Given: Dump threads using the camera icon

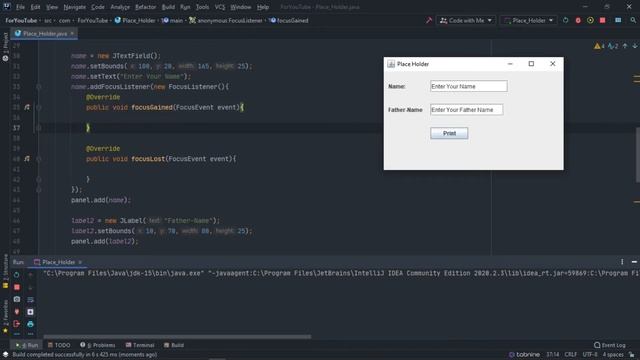Looking at the screenshot, I should [x=17, y=299].
